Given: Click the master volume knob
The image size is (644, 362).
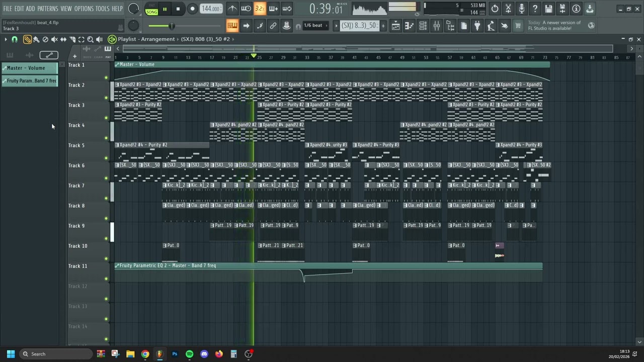Looking at the screenshot, I should click(x=133, y=9).
